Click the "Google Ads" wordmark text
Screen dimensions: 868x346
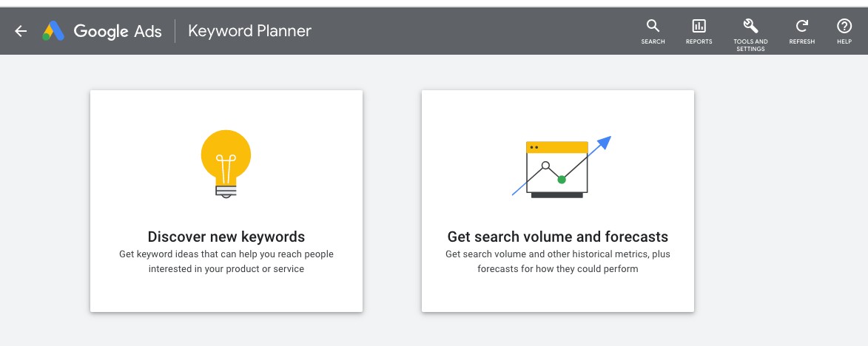pos(118,31)
